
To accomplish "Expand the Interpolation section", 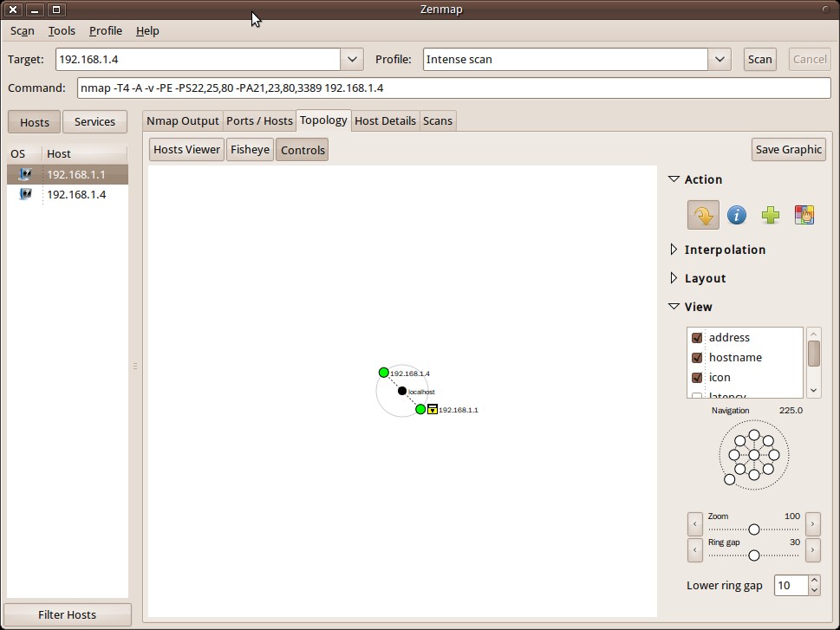I will (674, 250).
